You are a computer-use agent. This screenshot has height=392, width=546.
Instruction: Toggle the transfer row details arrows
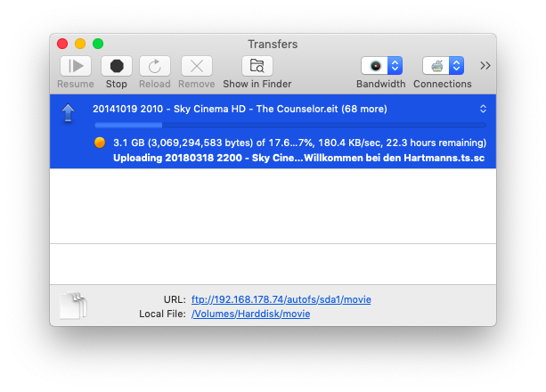pos(483,109)
